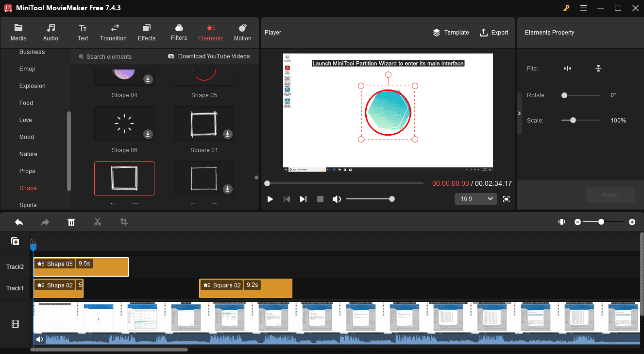Open the Crop tool

[124, 222]
